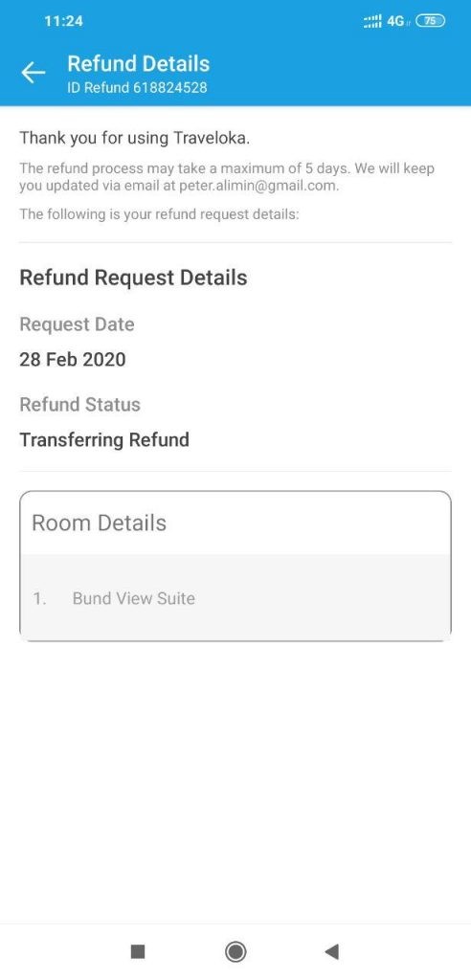Tap the 28 Feb 2020 date value
The width and height of the screenshot is (471, 980).
(73, 360)
